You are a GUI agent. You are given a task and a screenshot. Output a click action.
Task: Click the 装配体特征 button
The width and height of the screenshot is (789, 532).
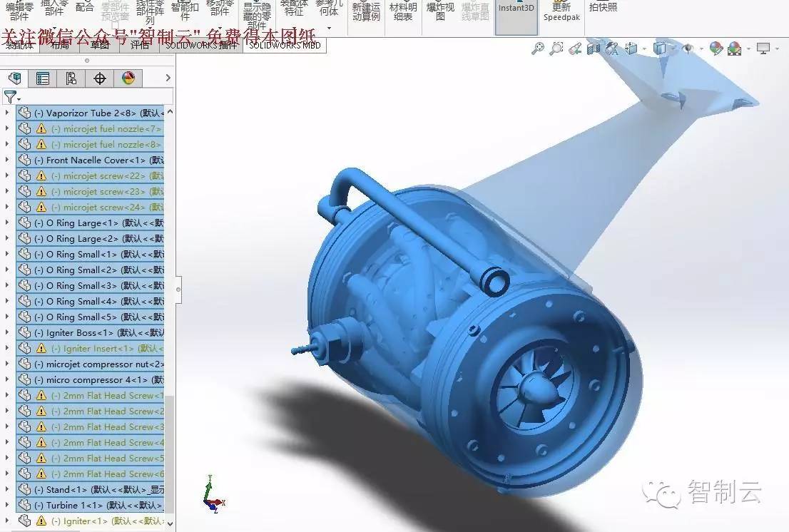click(294, 7)
